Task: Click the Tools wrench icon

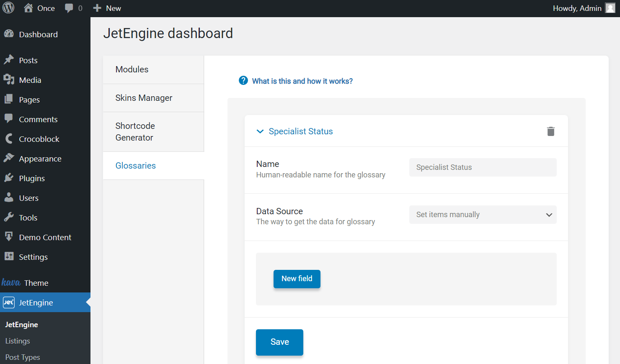Action: (x=9, y=217)
